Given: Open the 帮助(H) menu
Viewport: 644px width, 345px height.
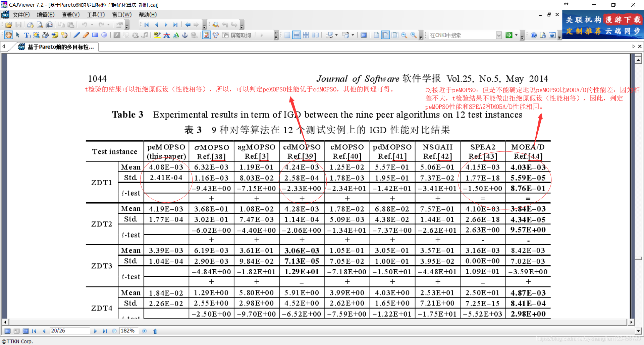Looking at the screenshot, I should pos(148,15).
